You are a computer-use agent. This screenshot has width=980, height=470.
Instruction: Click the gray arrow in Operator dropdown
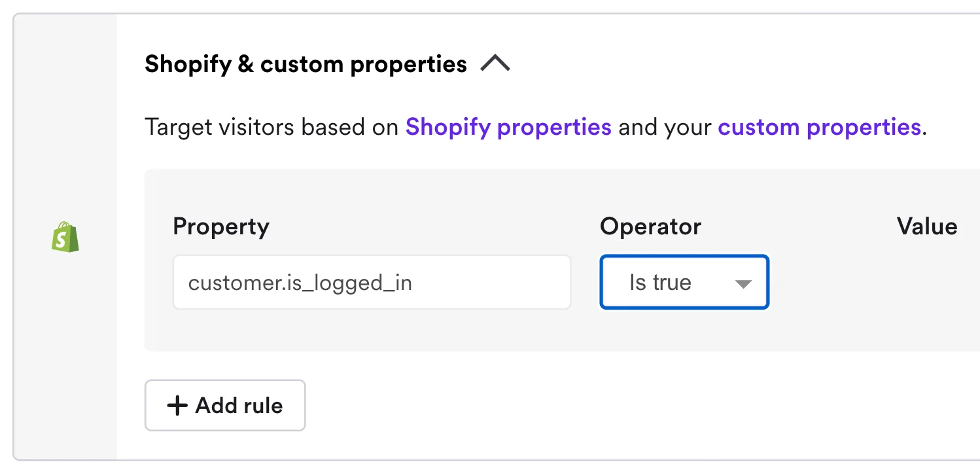(743, 283)
